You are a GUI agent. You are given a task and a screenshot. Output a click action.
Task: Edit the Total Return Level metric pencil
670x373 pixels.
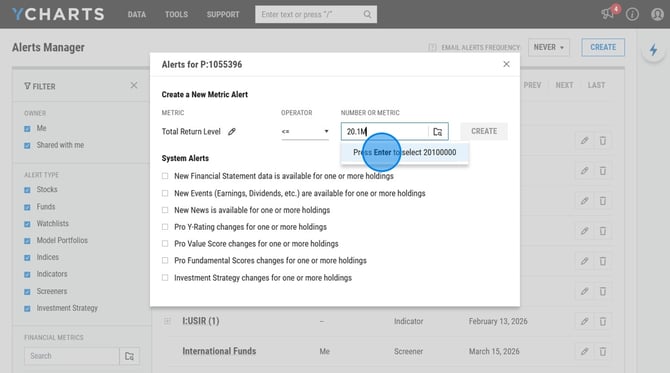(232, 132)
